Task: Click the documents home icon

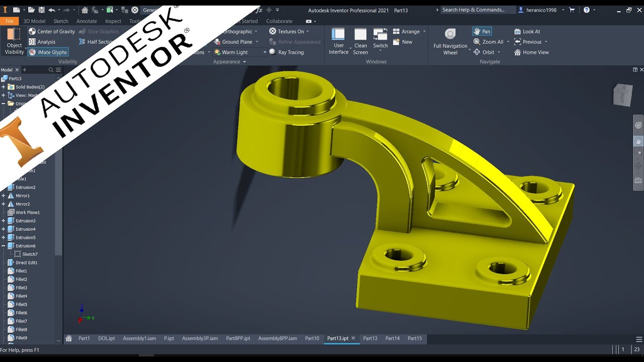Action: (69, 338)
